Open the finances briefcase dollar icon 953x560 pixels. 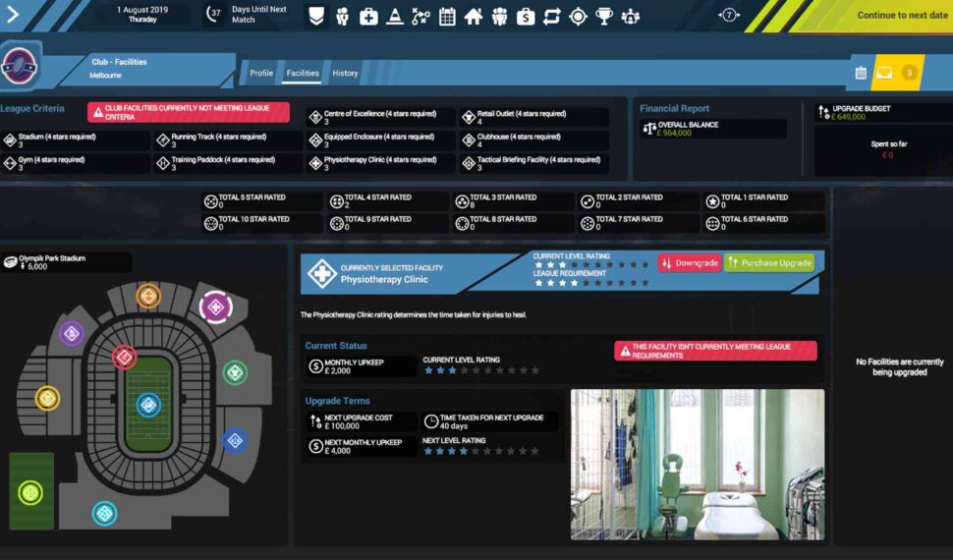pos(526,17)
